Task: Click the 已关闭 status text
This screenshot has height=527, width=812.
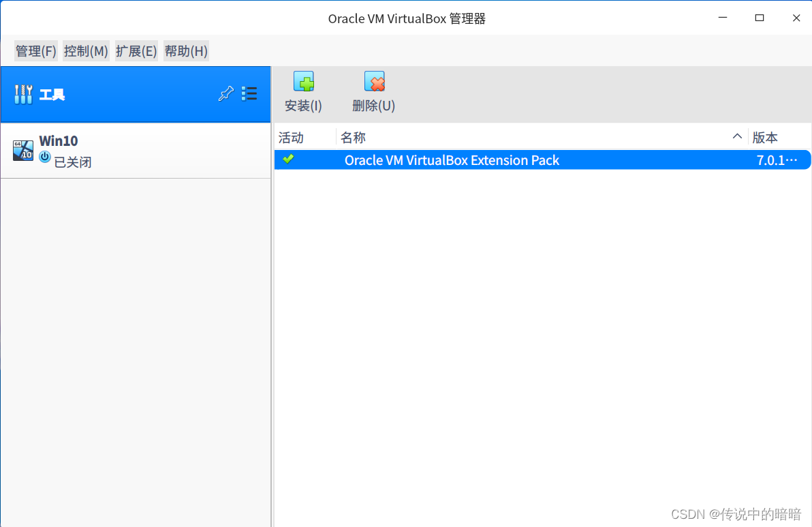Action: click(x=73, y=162)
